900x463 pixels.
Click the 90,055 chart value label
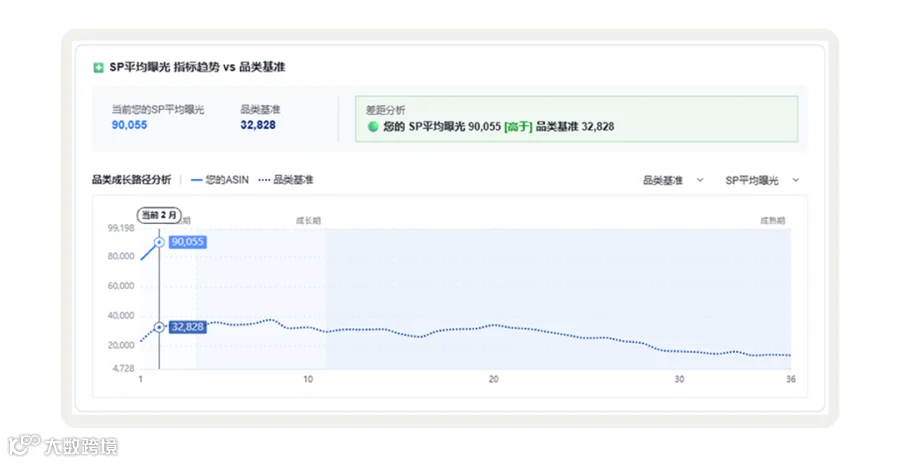[x=188, y=242]
